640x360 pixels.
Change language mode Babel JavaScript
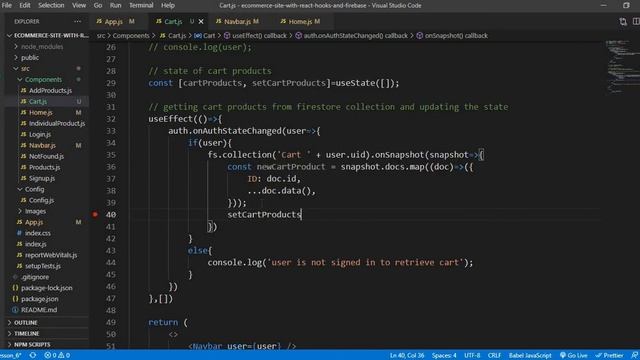point(530,356)
